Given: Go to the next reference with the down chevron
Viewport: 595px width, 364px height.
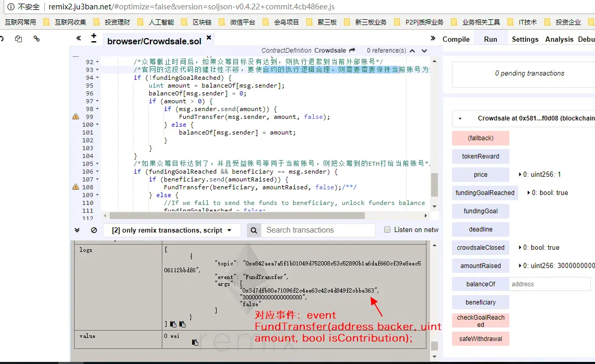Looking at the screenshot, I should pos(424,51).
